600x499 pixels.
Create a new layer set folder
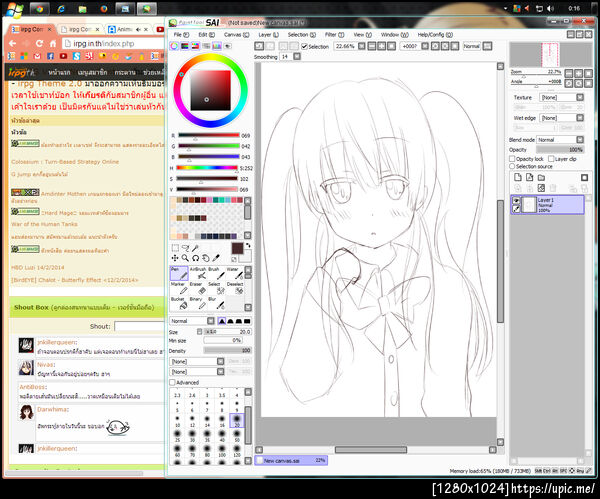pos(541,177)
